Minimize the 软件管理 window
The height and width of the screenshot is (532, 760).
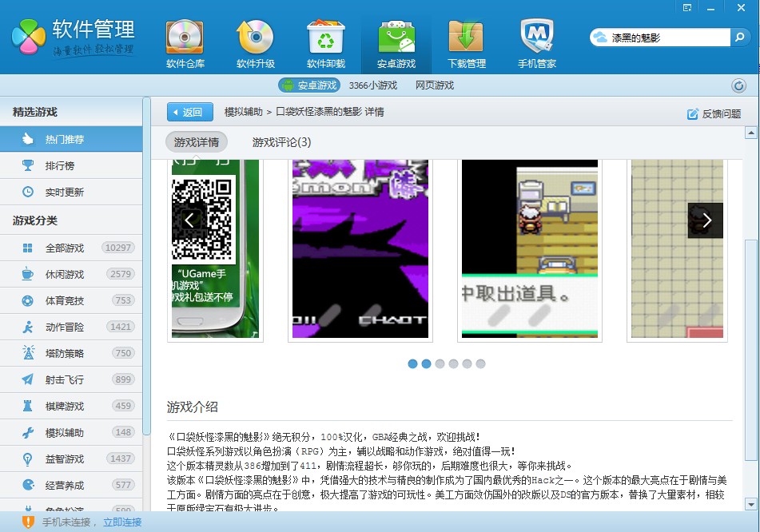click(710, 8)
